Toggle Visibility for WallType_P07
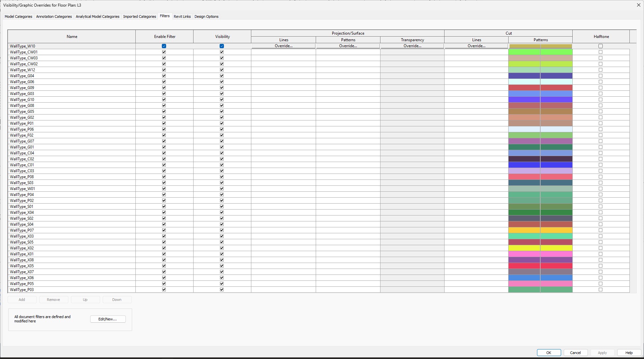 coord(222,230)
